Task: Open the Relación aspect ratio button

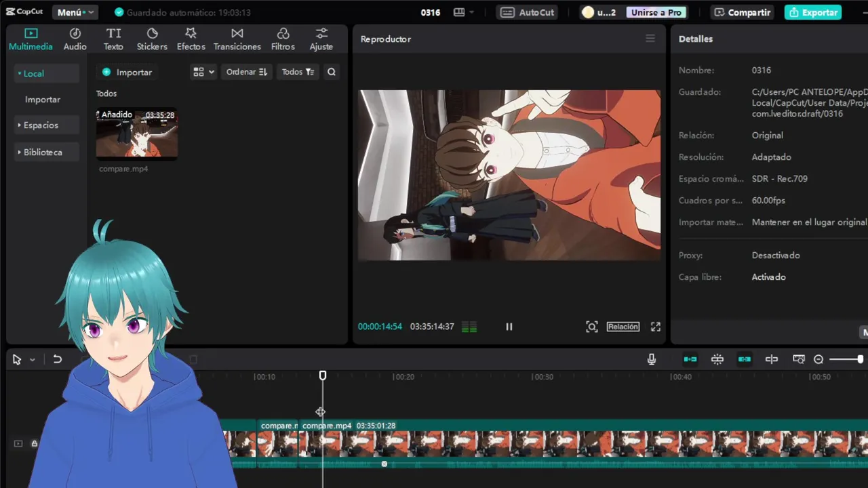Action: pyautogui.click(x=623, y=327)
